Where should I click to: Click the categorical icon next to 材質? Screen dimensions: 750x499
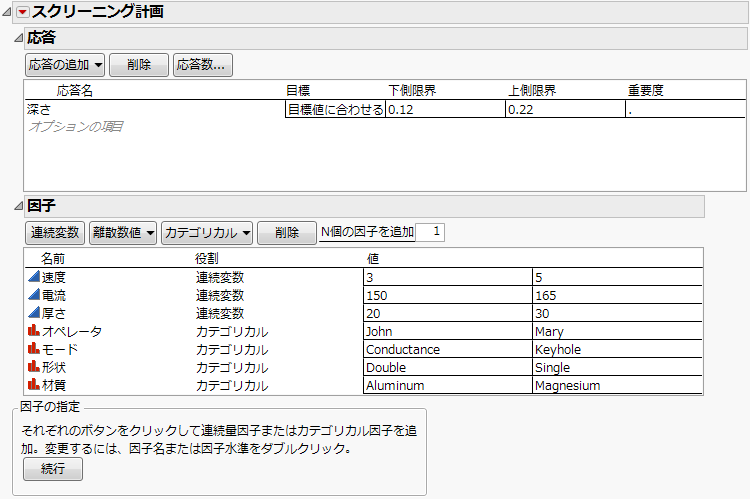tap(33, 385)
